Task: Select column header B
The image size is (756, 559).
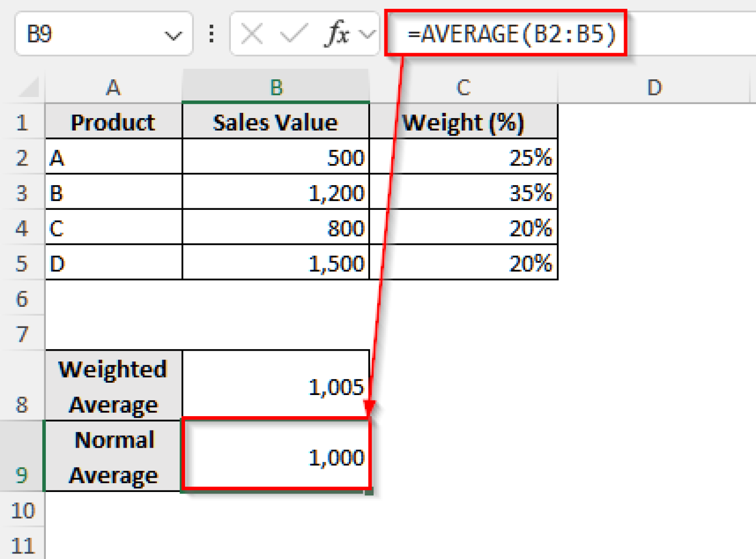Action: pyautogui.click(x=276, y=88)
